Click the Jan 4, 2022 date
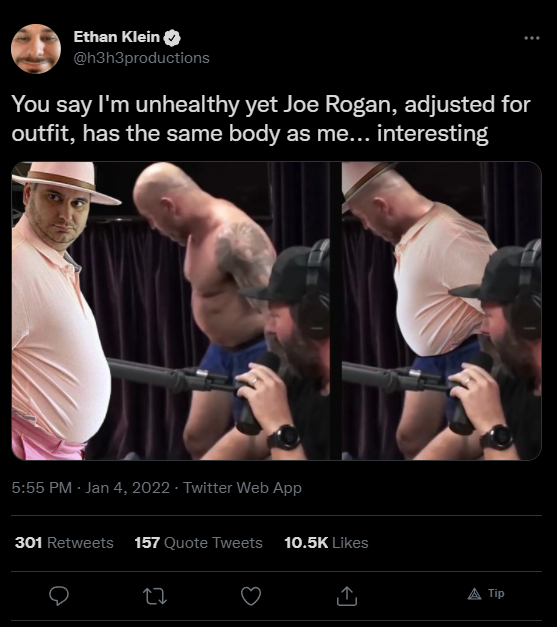The image size is (557, 627). 128,487
